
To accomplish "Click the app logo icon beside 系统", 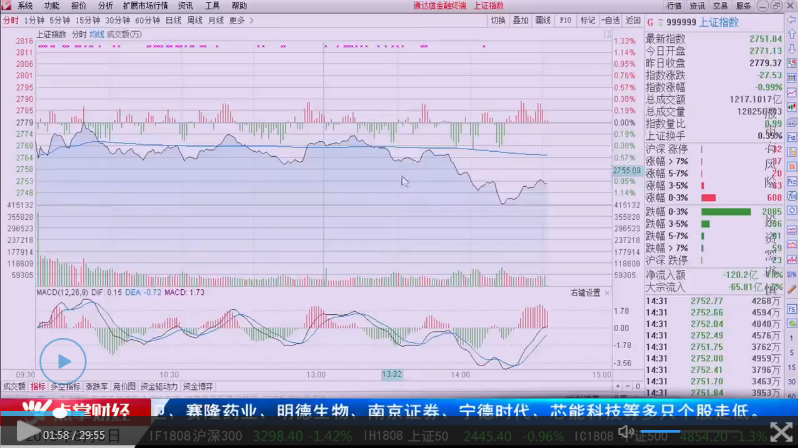I will 6,6.
